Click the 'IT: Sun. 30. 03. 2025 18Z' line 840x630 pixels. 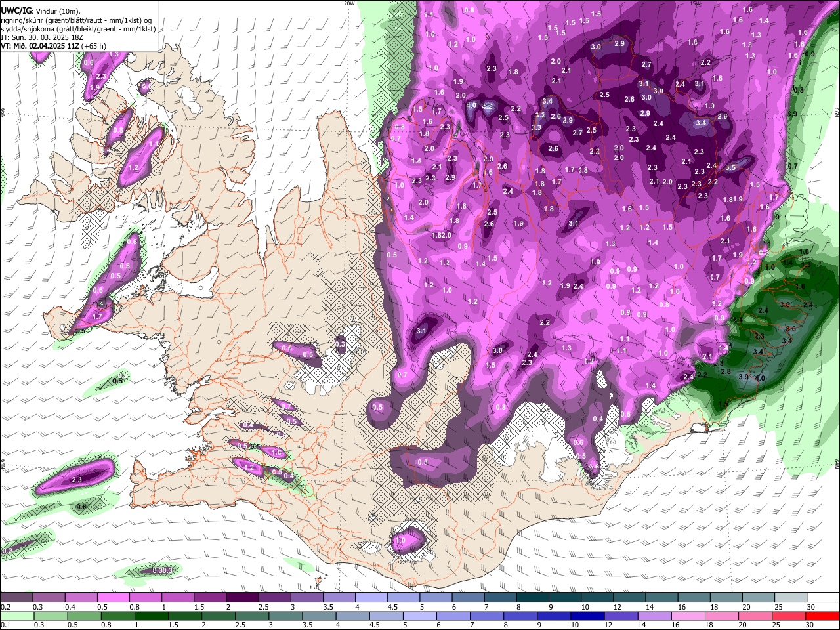click(x=42, y=37)
